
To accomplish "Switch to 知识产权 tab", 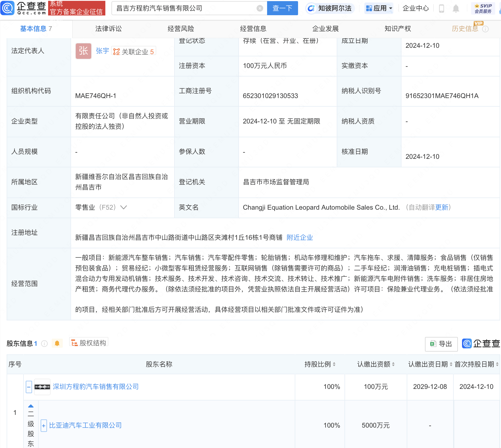I will point(398,29).
